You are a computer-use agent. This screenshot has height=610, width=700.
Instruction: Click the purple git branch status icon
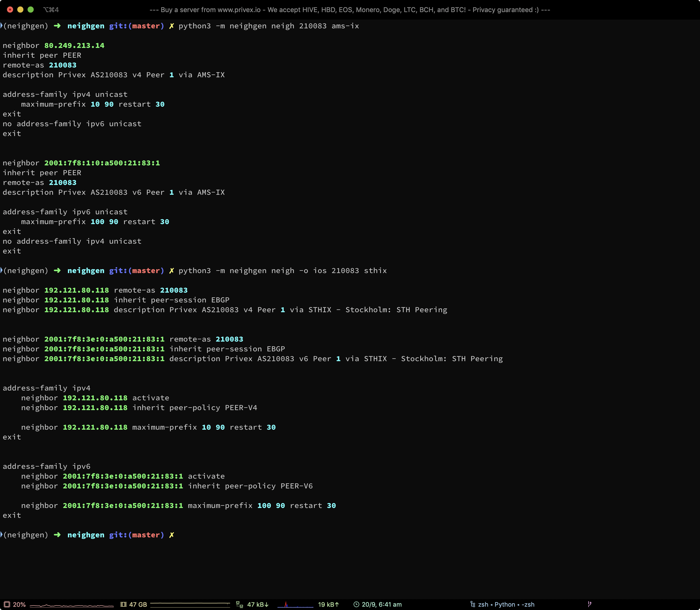click(589, 604)
